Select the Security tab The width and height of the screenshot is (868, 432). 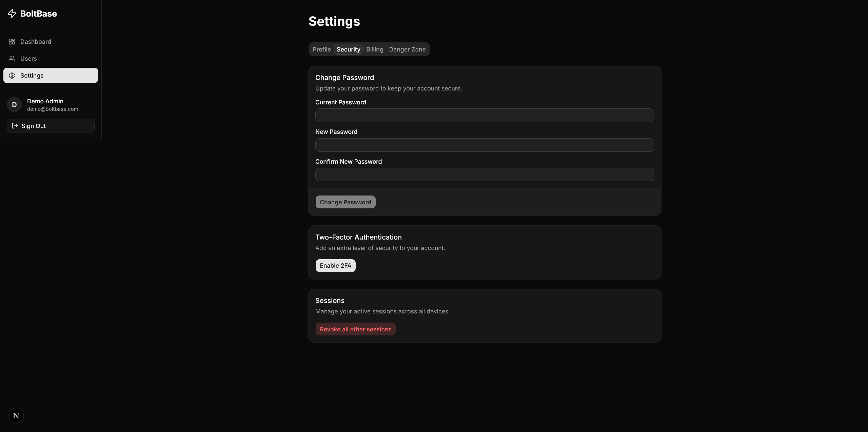pos(348,49)
